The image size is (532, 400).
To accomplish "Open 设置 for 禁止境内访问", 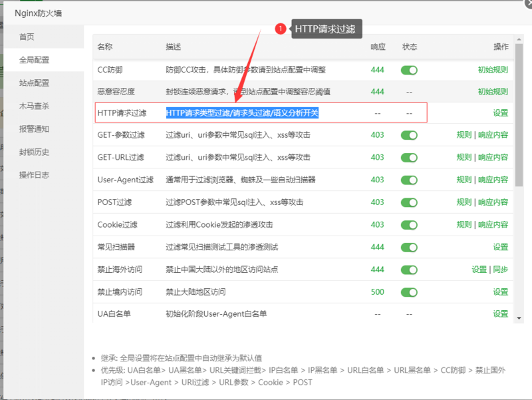I will [501, 292].
